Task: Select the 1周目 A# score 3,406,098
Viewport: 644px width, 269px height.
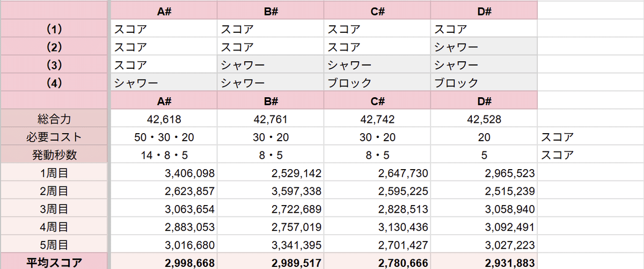Action: click(x=164, y=173)
